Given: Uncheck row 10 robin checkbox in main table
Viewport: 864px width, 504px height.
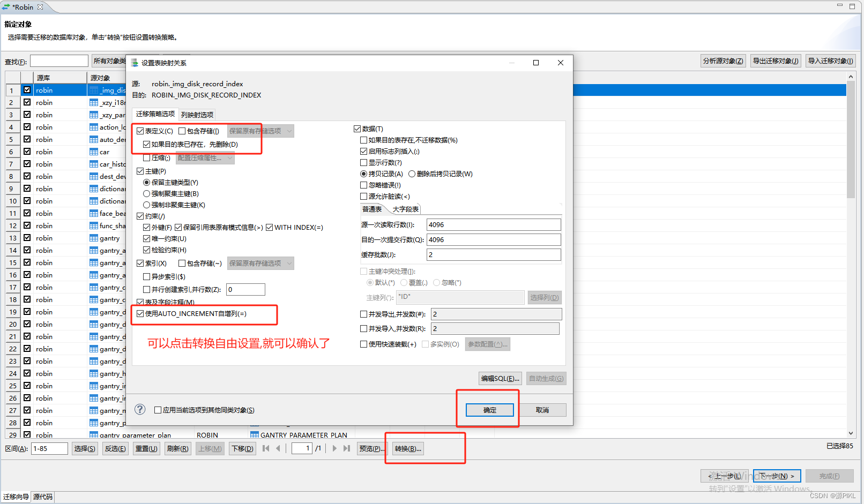Looking at the screenshot, I should coord(27,200).
